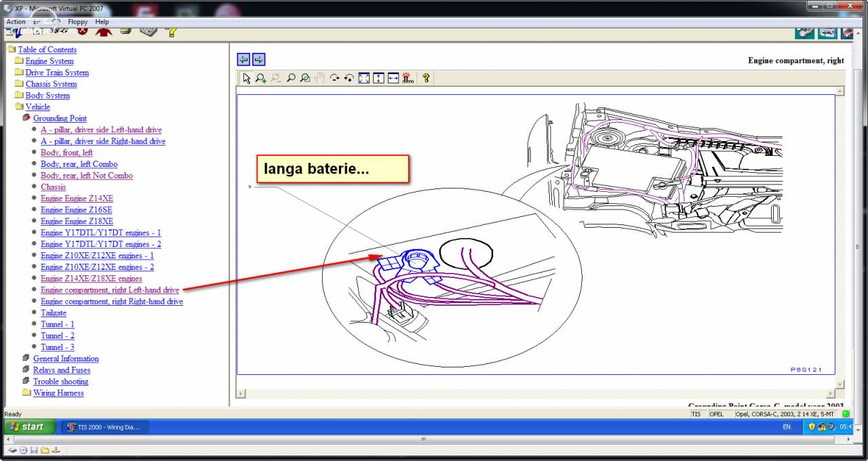Open diagram viewer help question mark
868x461 pixels.
pyautogui.click(x=426, y=78)
